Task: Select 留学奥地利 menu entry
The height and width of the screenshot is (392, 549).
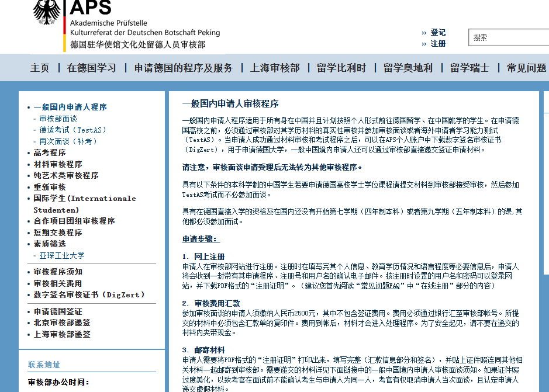Action: coord(408,68)
